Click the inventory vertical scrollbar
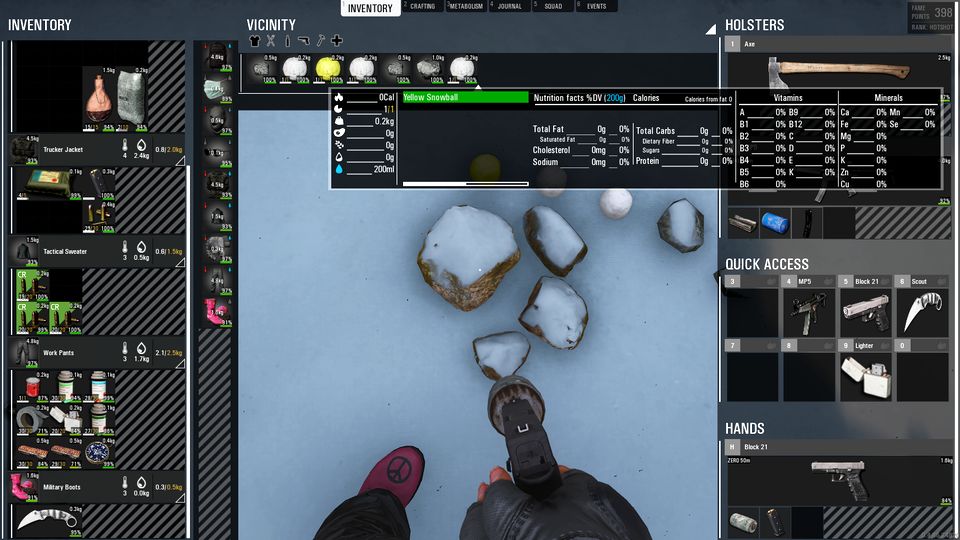Screen dimensions: 960x540 click(x=189, y=351)
